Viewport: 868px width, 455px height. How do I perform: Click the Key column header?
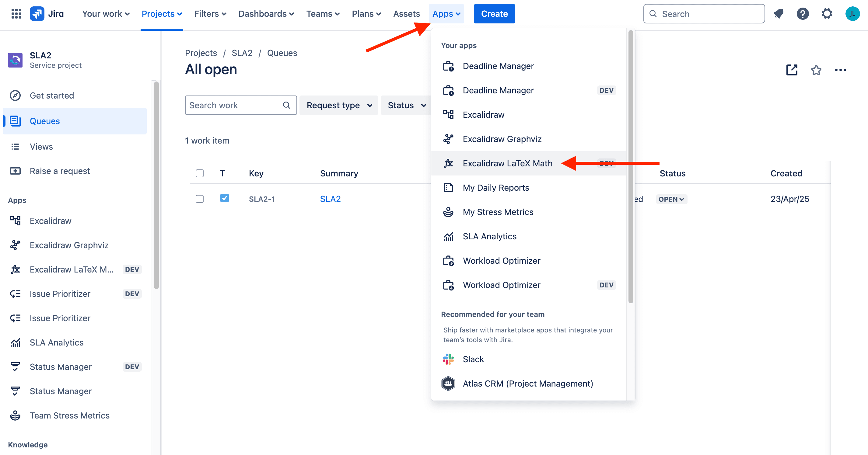(x=256, y=173)
